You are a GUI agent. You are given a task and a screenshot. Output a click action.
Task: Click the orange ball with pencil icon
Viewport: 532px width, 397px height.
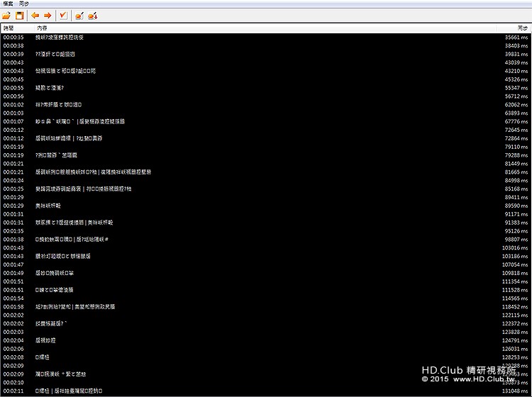tap(79, 16)
